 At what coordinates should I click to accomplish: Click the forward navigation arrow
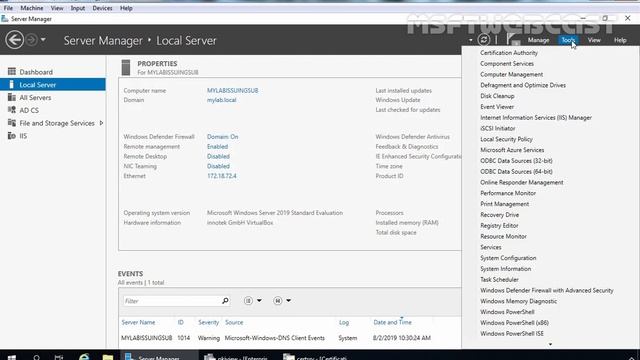point(31,40)
